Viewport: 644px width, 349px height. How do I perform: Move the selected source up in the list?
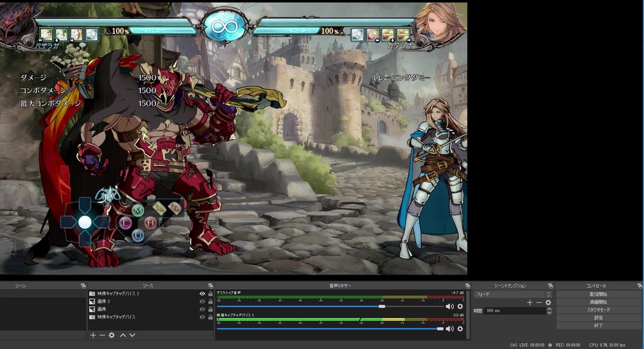tap(123, 335)
